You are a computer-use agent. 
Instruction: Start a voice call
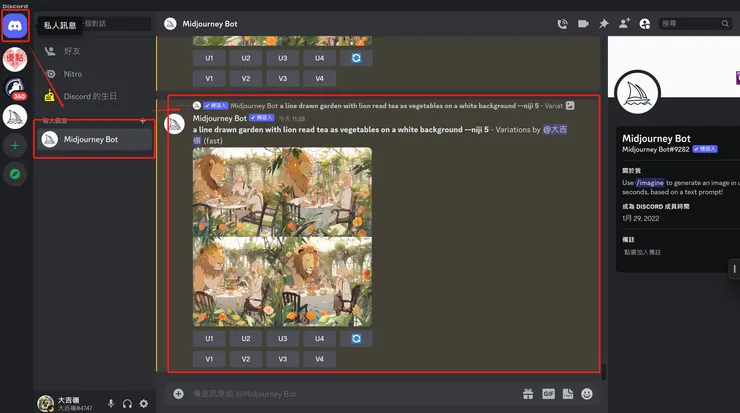562,24
